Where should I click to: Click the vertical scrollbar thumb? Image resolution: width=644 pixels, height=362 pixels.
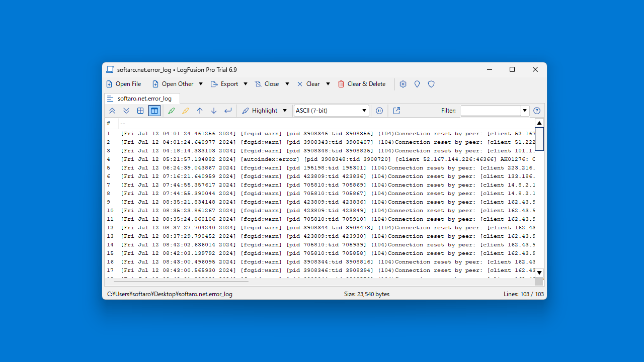click(x=539, y=139)
